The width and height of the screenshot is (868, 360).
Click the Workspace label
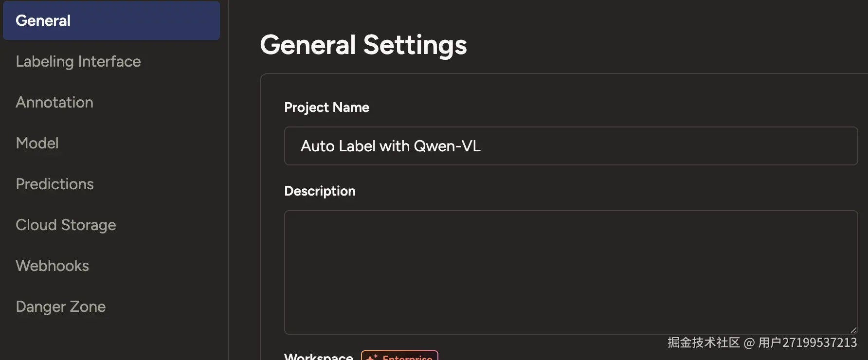[x=319, y=357]
